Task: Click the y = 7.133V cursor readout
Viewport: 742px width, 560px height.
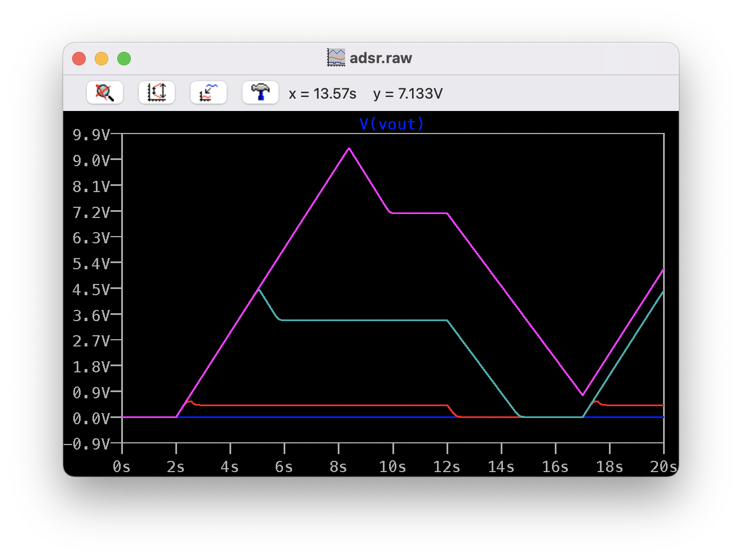Action: [x=408, y=94]
